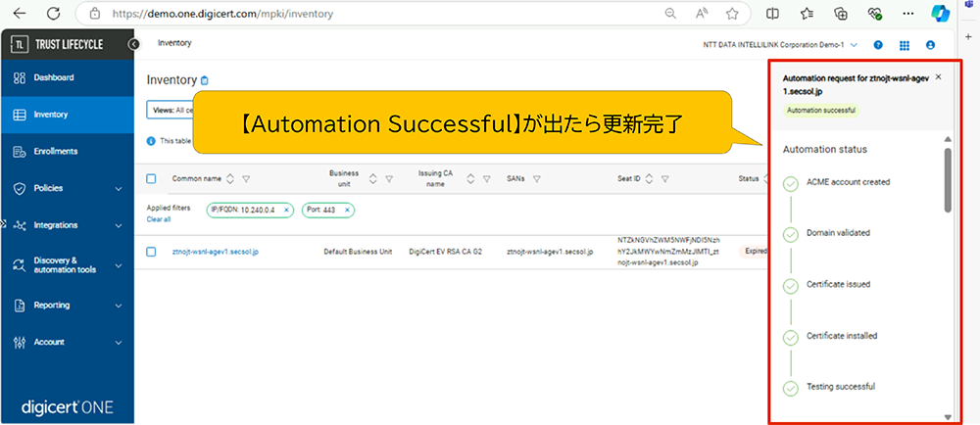The width and height of the screenshot is (980, 425).
Task: Open the Enrollments page
Action: point(67,152)
